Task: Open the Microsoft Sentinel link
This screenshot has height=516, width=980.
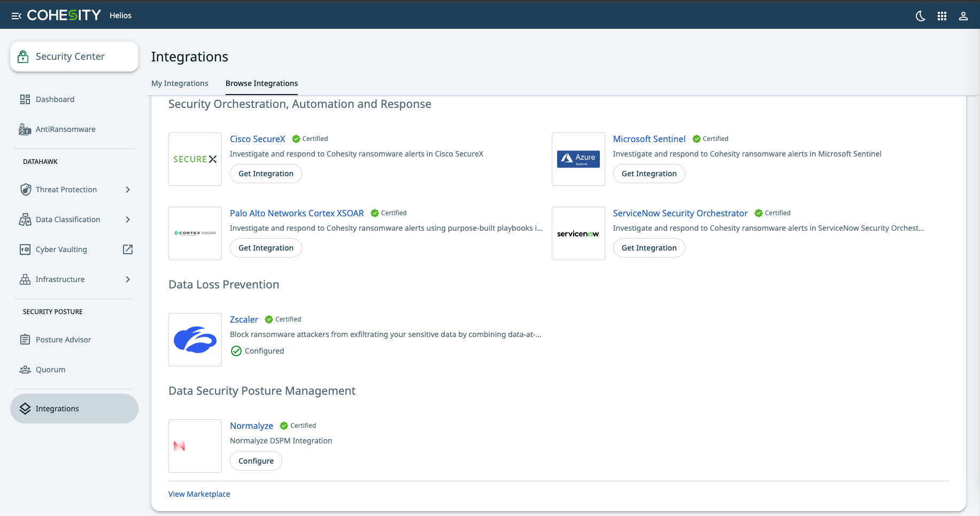Action: point(649,139)
